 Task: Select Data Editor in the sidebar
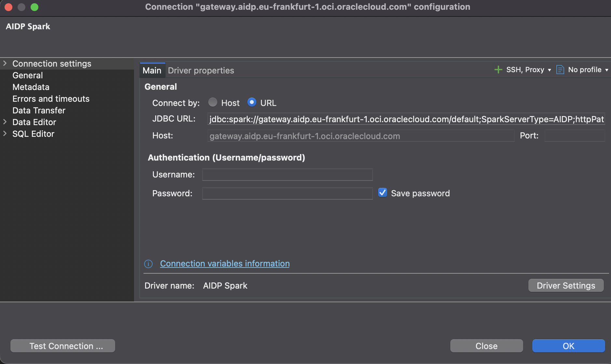(x=34, y=122)
